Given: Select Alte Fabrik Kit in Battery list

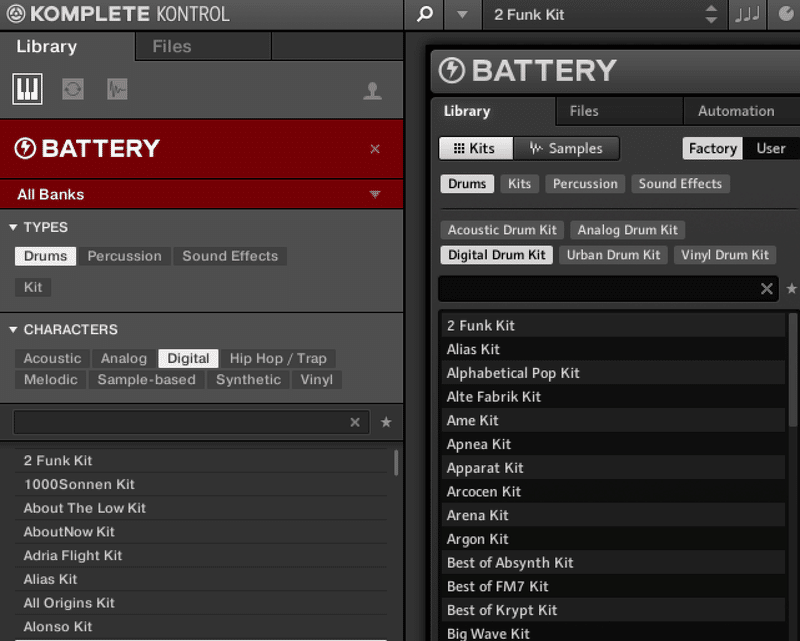Looking at the screenshot, I should pyautogui.click(x=613, y=397).
